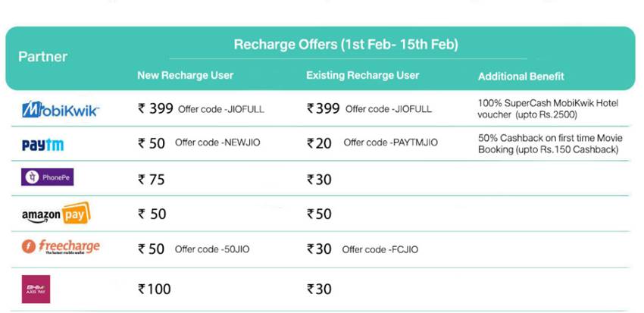644x313 pixels.
Task: Click Paytm movie booking cashback text
Action: click(x=549, y=143)
